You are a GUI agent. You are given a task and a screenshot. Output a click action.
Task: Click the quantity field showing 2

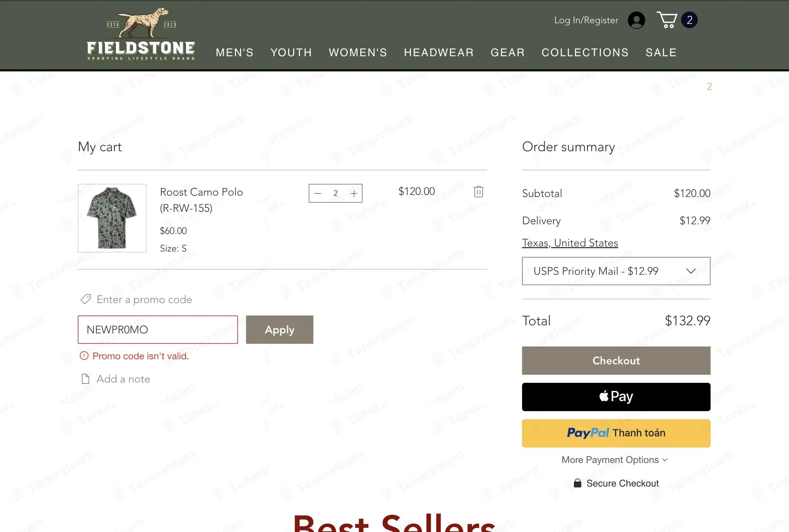336,193
